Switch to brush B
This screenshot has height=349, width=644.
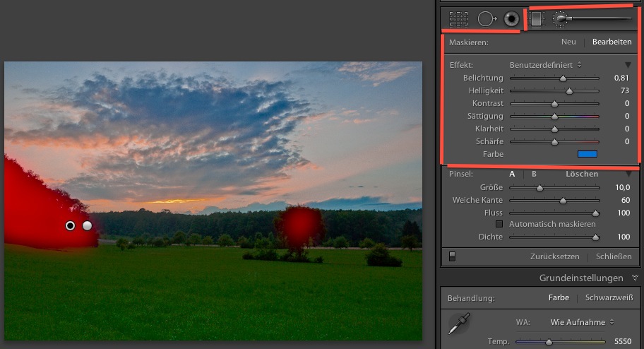[534, 174]
